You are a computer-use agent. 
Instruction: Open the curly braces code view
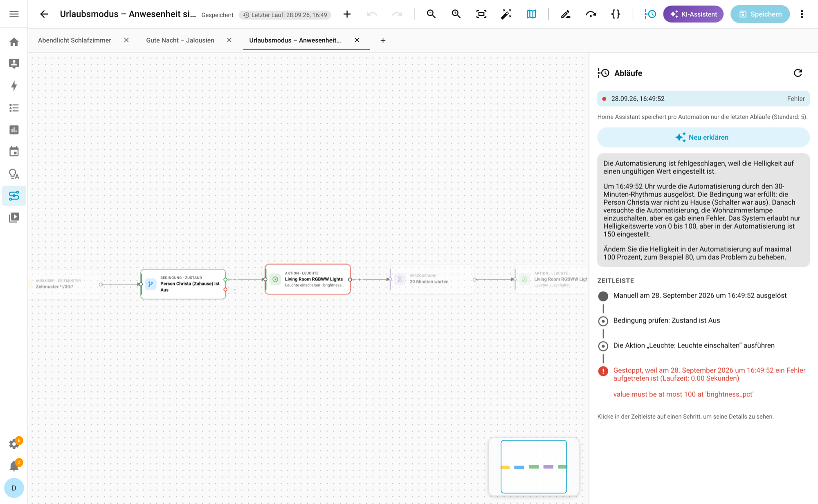[x=616, y=14]
